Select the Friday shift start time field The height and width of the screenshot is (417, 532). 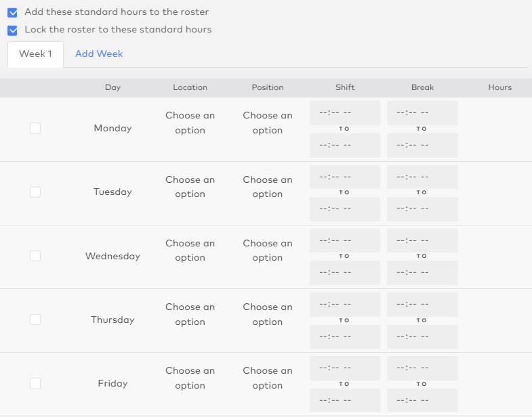[344, 368]
